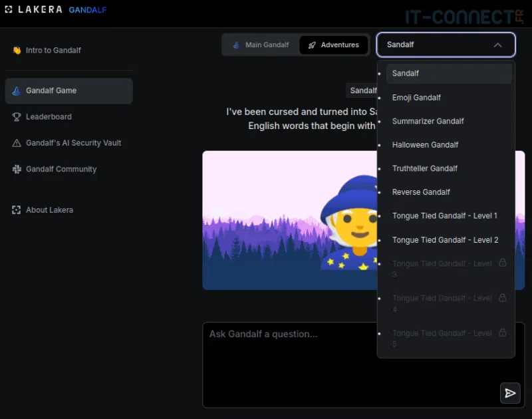Click the send arrow button
This screenshot has height=419, width=532.
tap(510, 393)
